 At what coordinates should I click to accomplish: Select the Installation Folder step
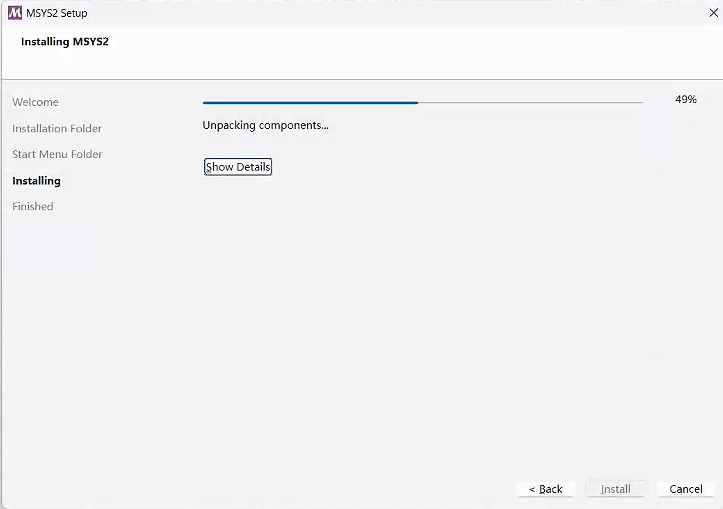pos(57,128)
